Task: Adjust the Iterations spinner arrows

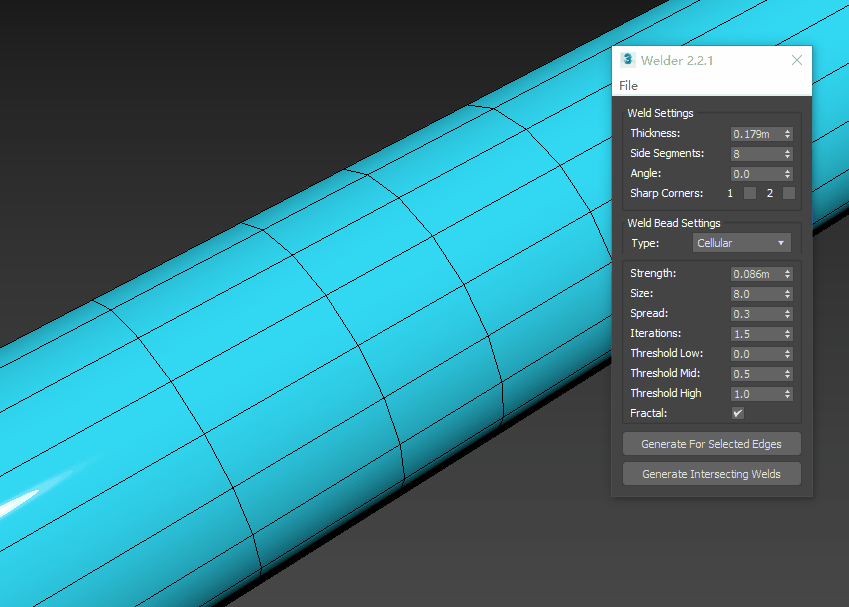Action: (x=788, y=334)
